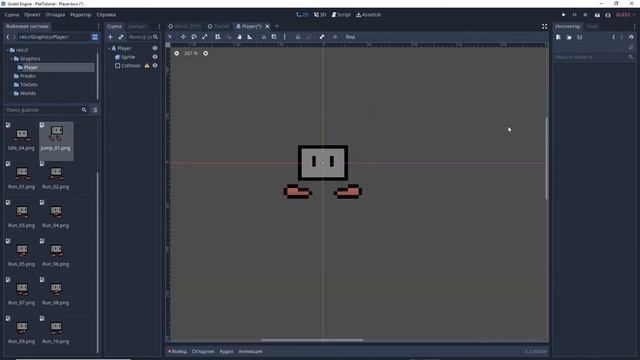
Task: Go back in file system path history
Action: tap(7, 37)
